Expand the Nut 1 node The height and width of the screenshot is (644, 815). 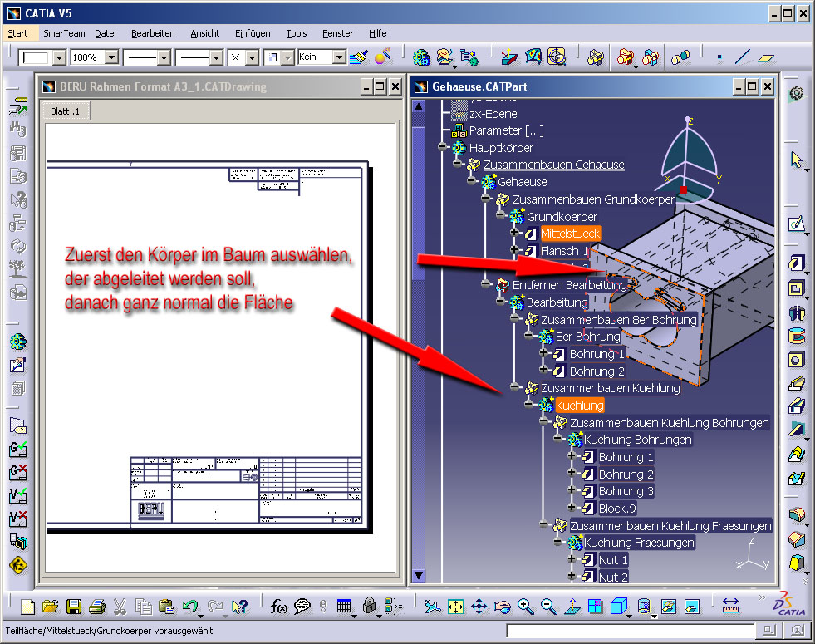pyautogui.click(x=572, y=559)
